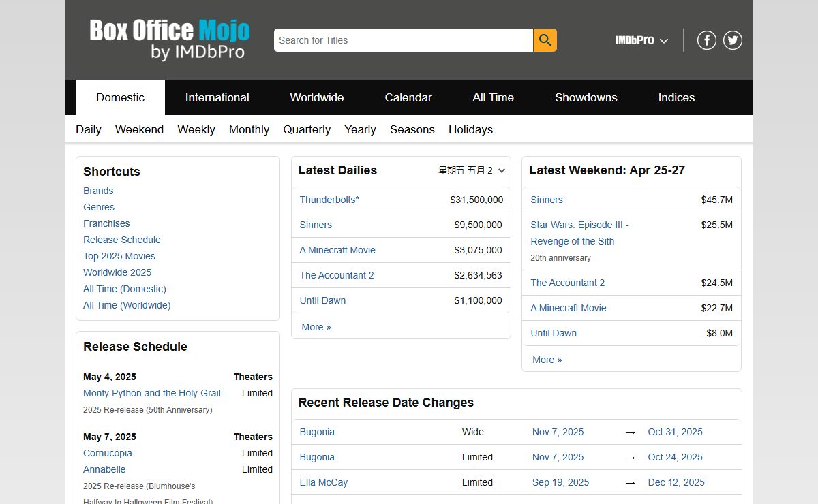The image size is (818, 504).
Task: Click the $31,500,000 Thunderbolts* gross
Action: 476,200
